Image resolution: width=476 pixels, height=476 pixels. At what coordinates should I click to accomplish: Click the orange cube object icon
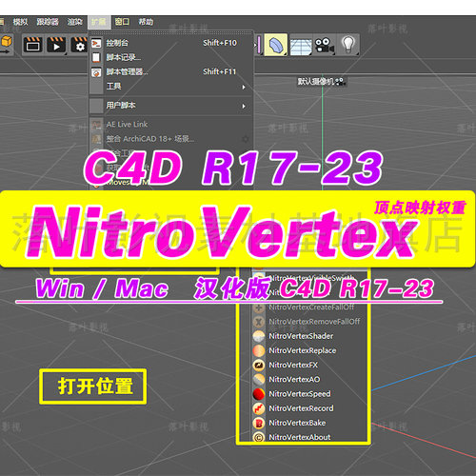7,42
